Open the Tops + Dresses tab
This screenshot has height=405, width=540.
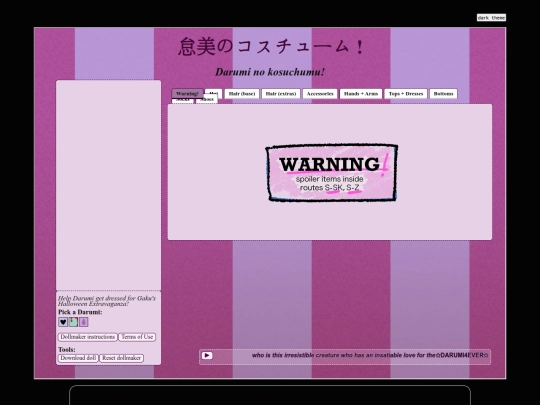(406, 94)
